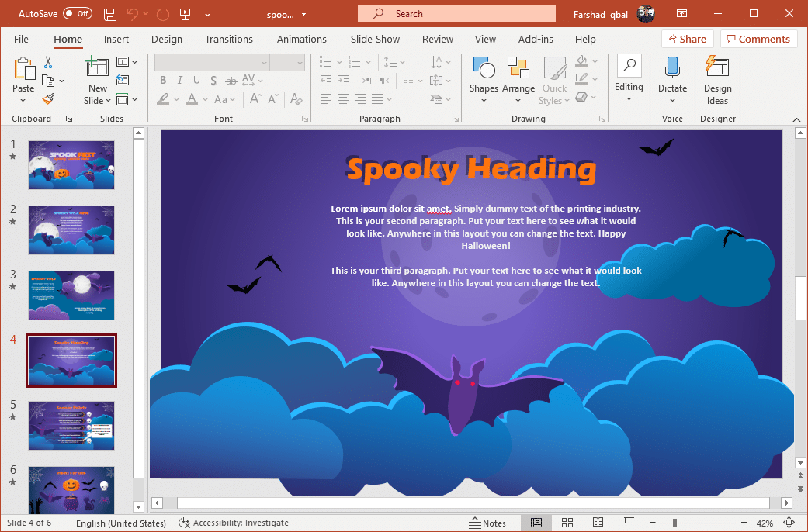Collapse the ribbon with the chevron
Image resolution: width=808 pixels, height=532 pixels.
click(796, 119)
